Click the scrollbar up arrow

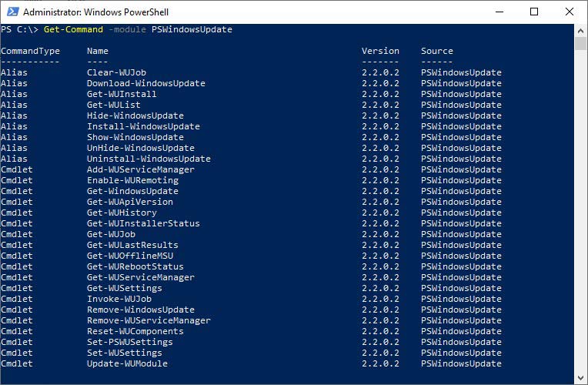(581, 29)
